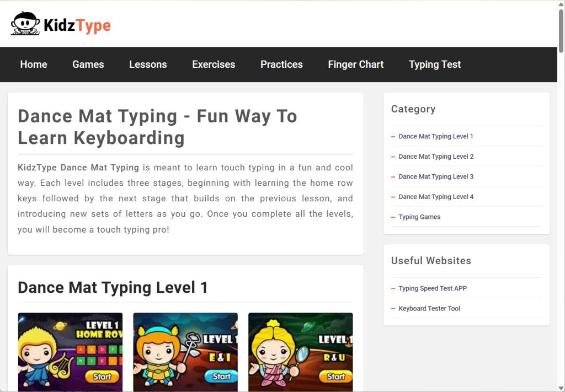565x392 pixels.
Task: Open the Level 1 Home Row game thumbnail
Action: pyautogui.click(x=70, y=352)
